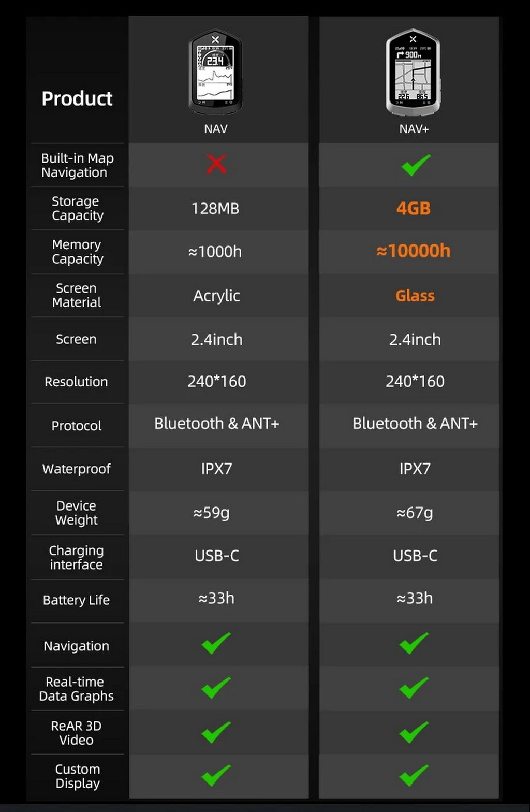Select the orange 4GB storage value
This screenshot has width=530, height=812.
coord(414,208)
